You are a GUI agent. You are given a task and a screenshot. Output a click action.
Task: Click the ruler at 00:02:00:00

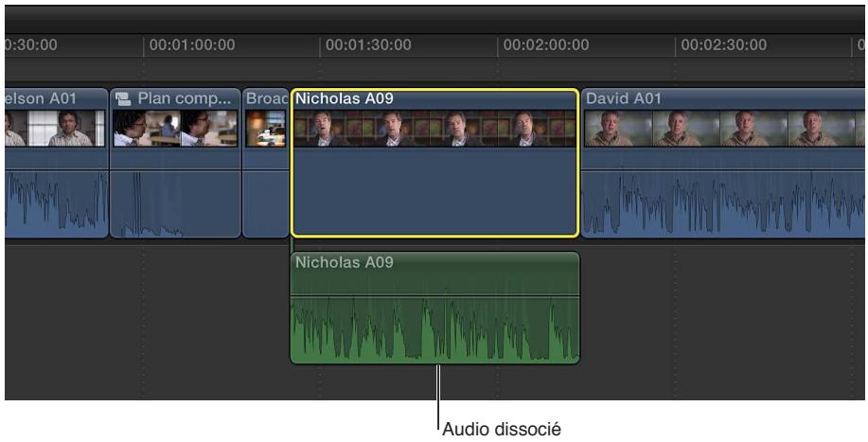(x=546, y=44)
